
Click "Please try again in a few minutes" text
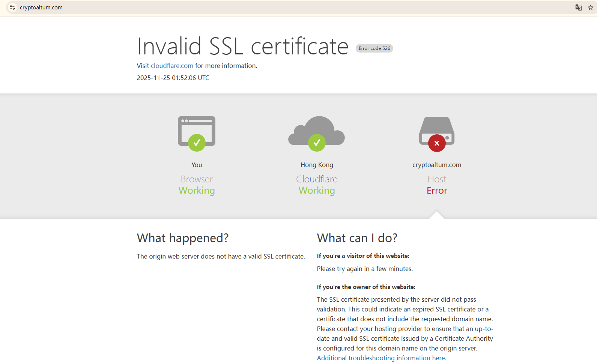click(365, 269)
